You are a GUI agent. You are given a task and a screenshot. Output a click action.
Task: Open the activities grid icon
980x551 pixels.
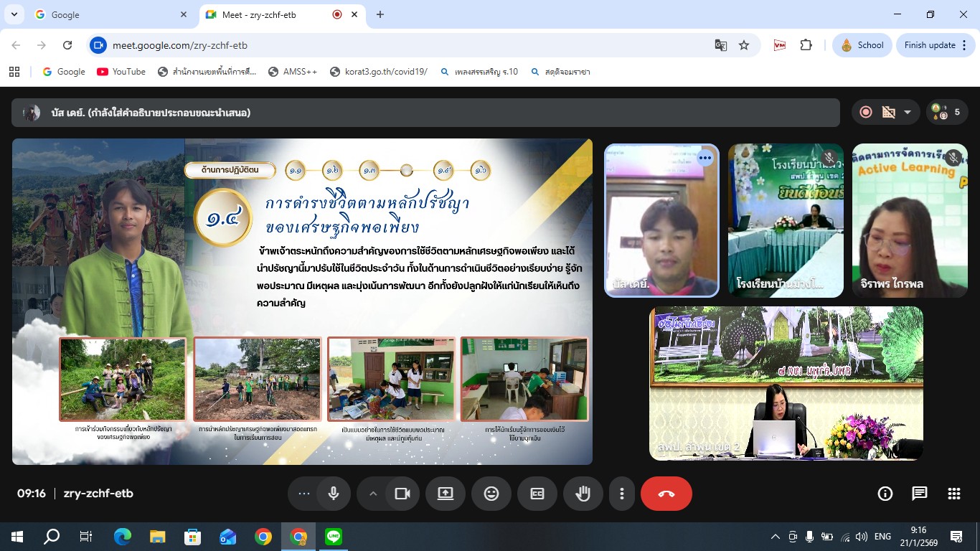coord(953,494)
